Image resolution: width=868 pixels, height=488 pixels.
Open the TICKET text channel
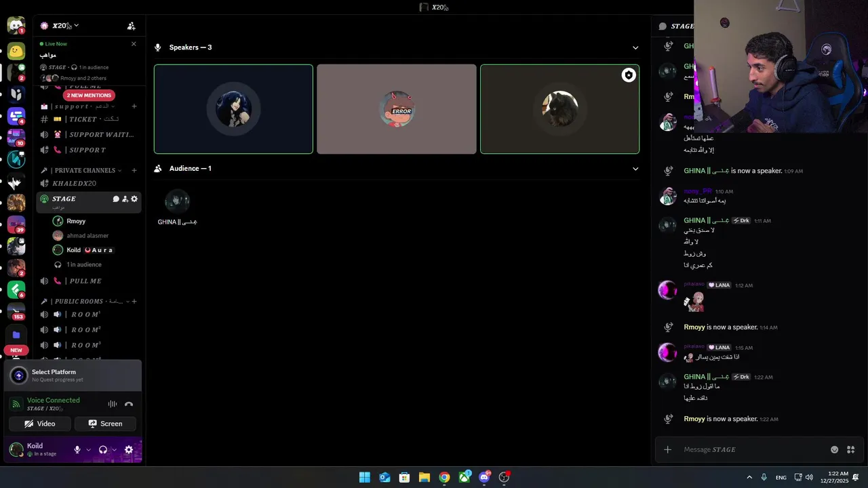coord(89,119)
